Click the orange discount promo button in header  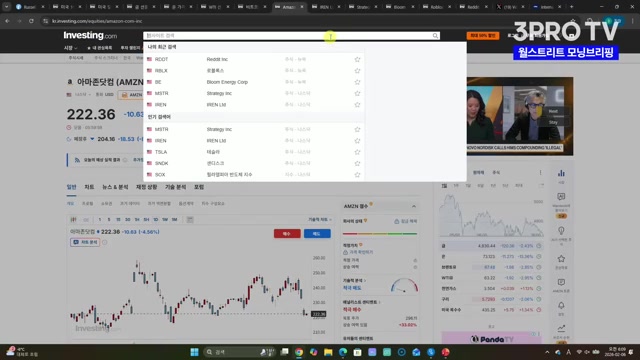[x=482, y=36]
